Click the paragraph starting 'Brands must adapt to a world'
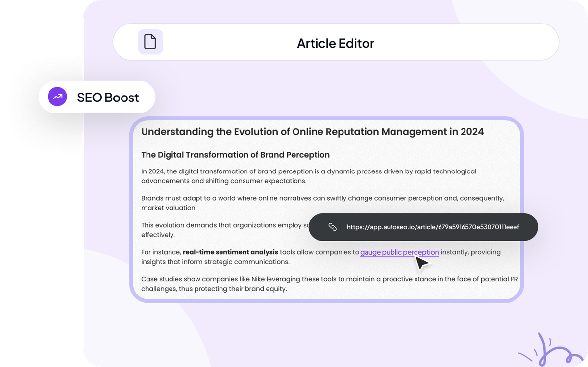The width and height of the screenshot is (588, 367). (x=322, y=203)
